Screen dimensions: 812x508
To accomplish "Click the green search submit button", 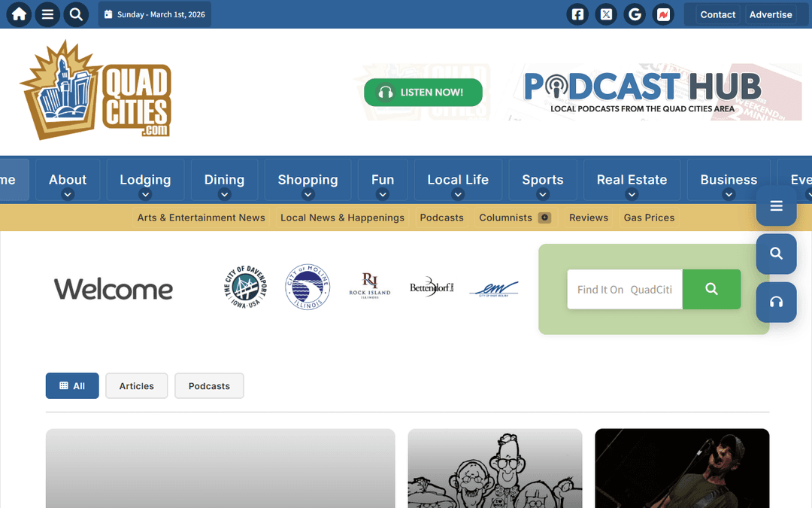I will (x=711, y=289).
